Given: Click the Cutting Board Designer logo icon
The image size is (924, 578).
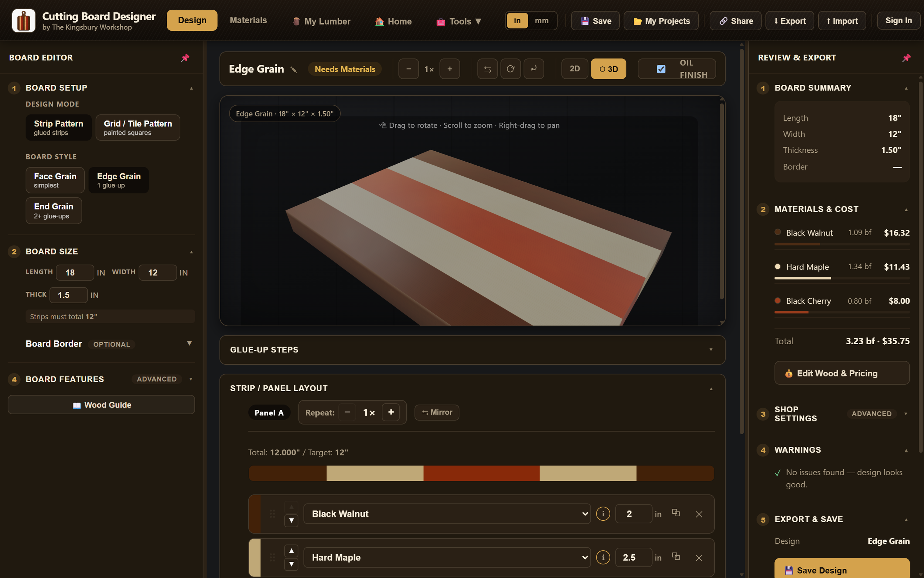Looking at the screenshot, I should (x=24, y=21).
